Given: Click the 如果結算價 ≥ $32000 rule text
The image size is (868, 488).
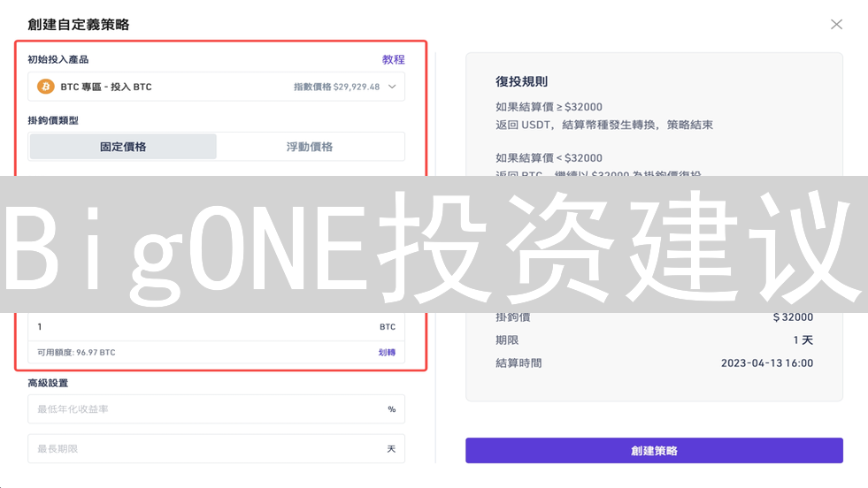Looking at the screenshot, I should point(549,107).
